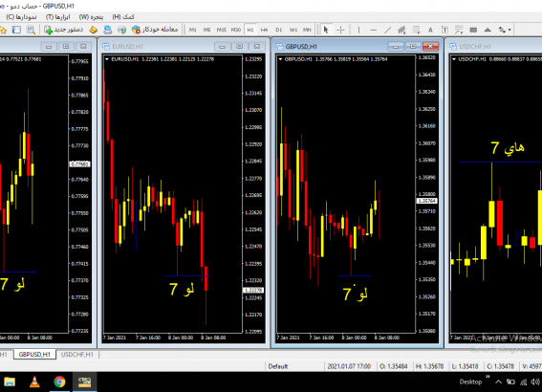Screen dimensions: 542x392
Task: Click the battery tray icon
Action: point(510,381)
